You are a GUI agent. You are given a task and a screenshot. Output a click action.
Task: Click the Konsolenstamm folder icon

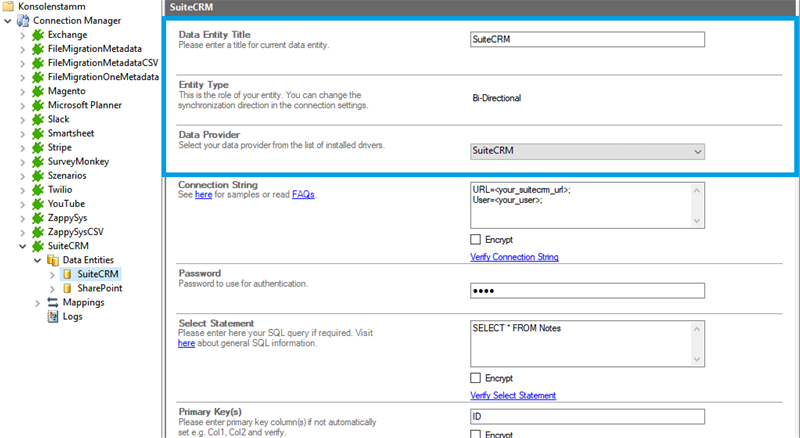point(9,6)
